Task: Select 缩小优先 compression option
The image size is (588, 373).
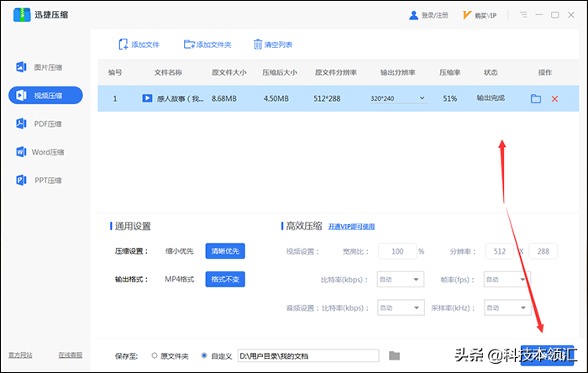Action: [x=180, y=251]
